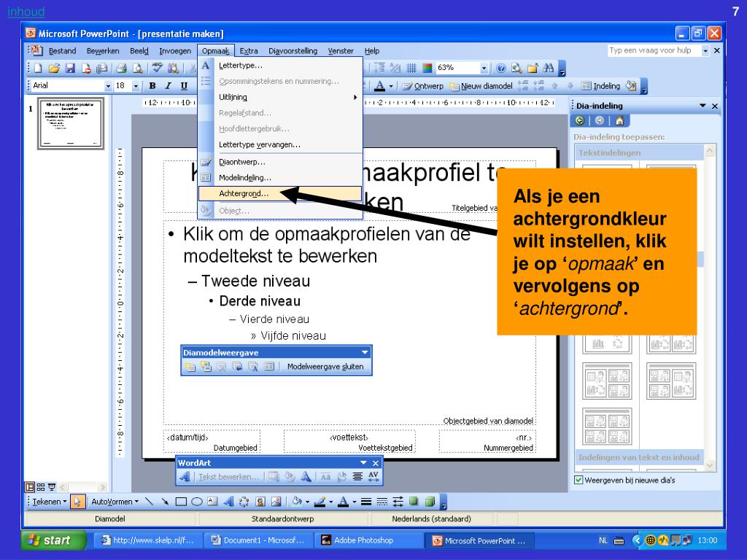Toggle Underline formatting
747x560 pixels.
(184, 86)
